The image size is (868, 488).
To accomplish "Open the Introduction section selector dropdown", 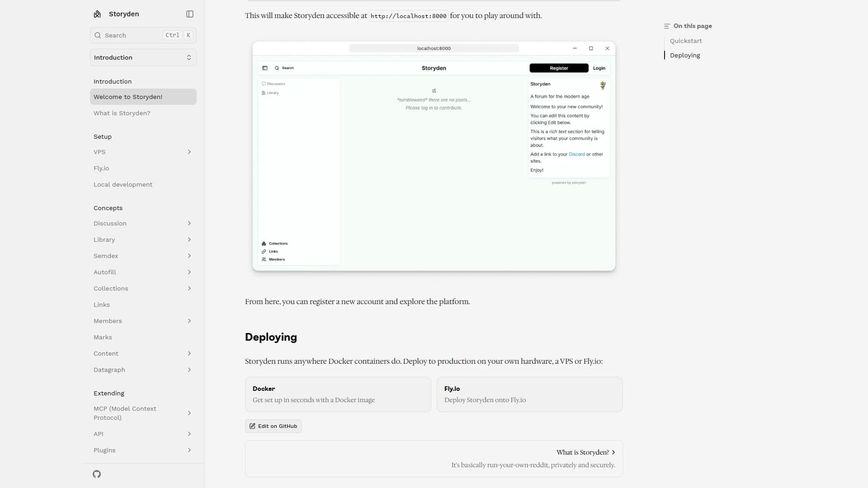I will point(143,57).
